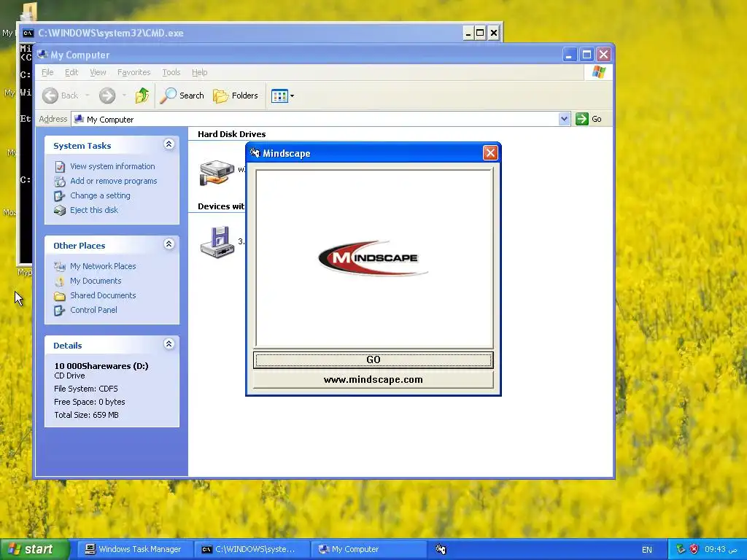Click Change a setting
The image size is (747, 560).
point(100,195)
